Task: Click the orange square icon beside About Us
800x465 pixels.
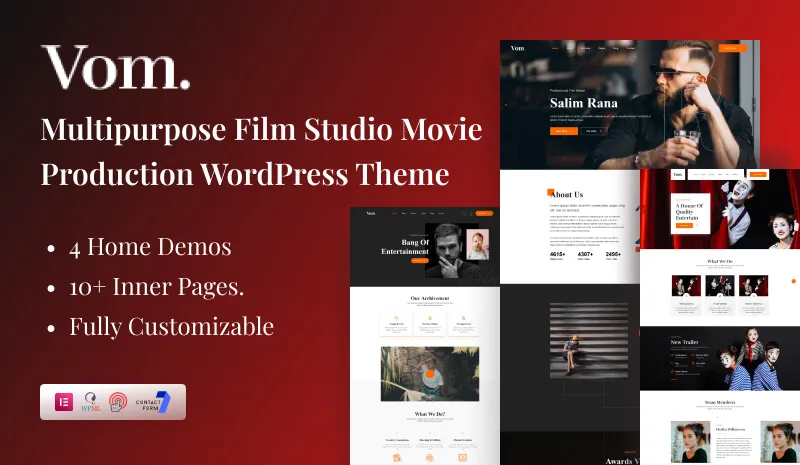Action: (550, 191)
